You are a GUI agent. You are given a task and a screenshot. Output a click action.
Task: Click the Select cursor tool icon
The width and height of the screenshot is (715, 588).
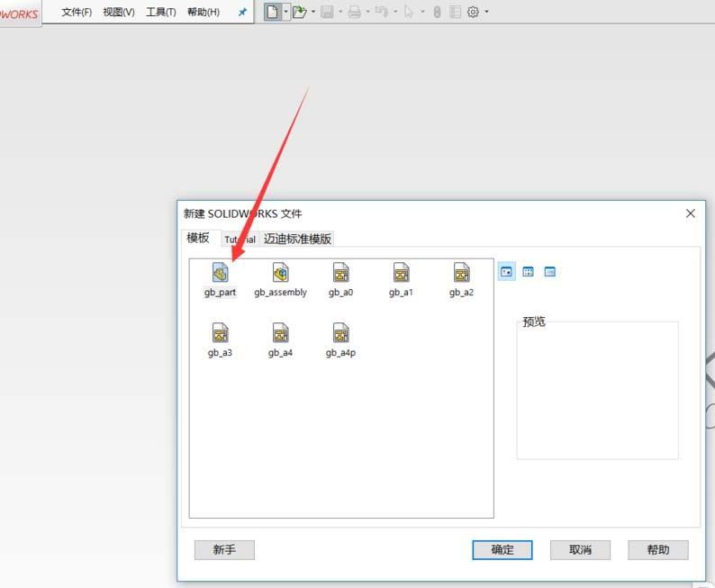tap(409, 12)
